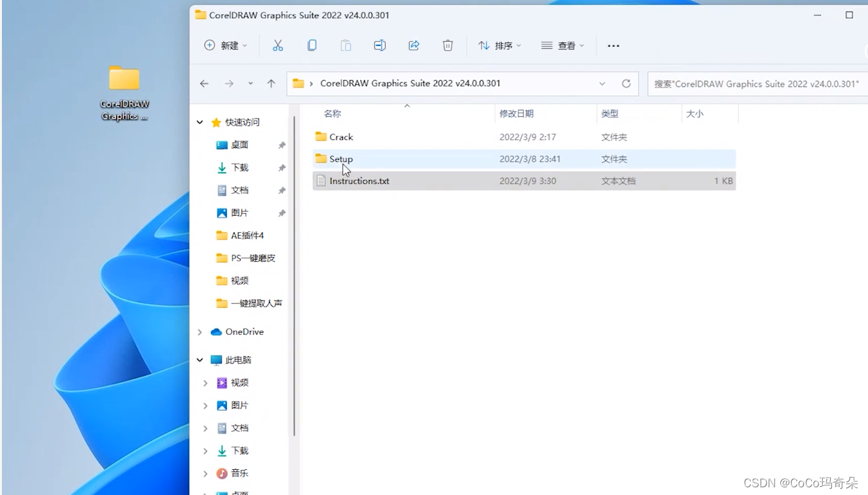Screen dimensions: 868x495
Task: Click the Delete trash can icon
Action: click(x=448, y=45)
